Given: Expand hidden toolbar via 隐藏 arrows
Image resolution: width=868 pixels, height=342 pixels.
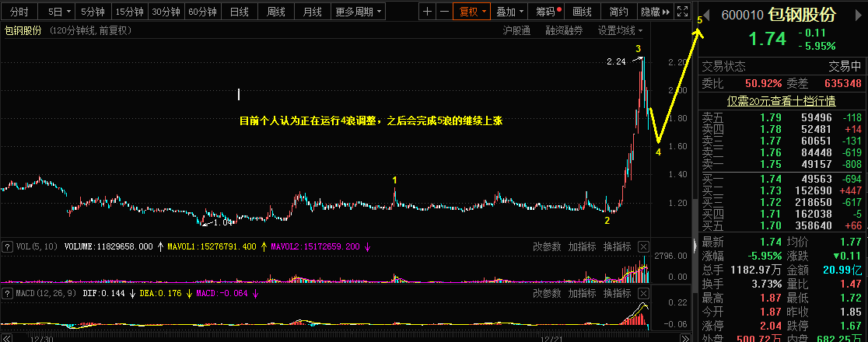Looking at the screenshot, I should (x=656, y=11).
